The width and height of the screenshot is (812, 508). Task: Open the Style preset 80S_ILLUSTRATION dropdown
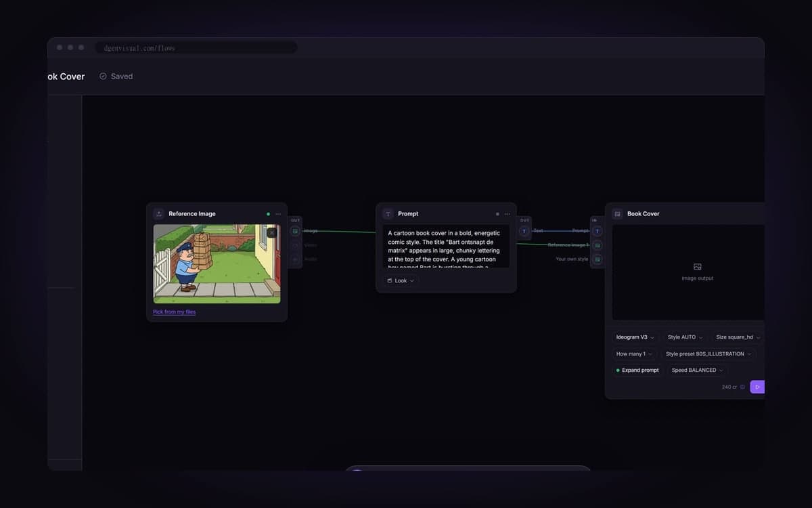708,354
